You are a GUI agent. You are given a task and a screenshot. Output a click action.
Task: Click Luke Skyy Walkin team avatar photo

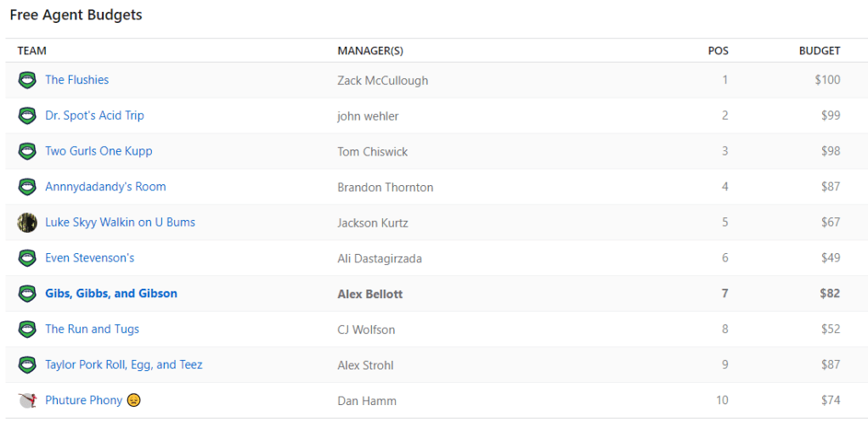click(x=27, y=222)
